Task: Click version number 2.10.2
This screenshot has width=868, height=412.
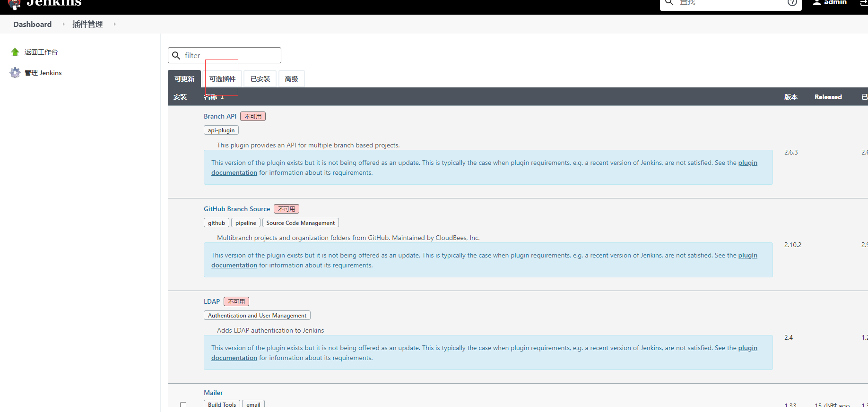Action: tap(793, 245)
